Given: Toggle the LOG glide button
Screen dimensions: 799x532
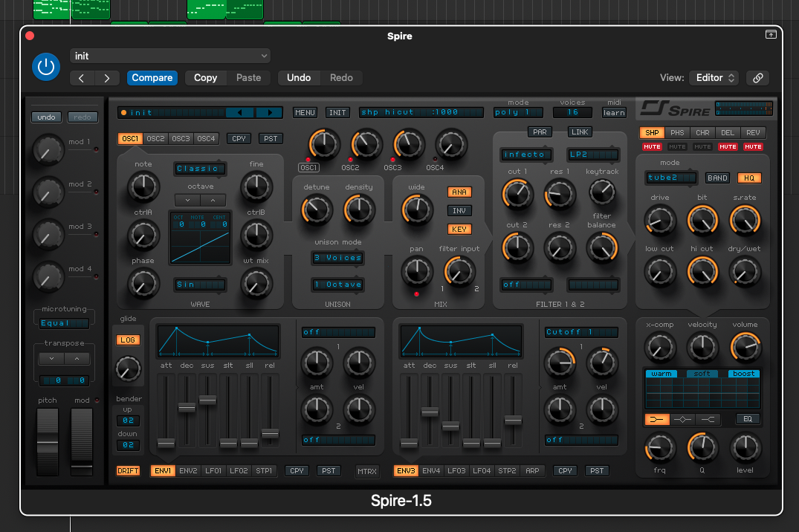Looking at the screenshot, I should coord(128,340).
